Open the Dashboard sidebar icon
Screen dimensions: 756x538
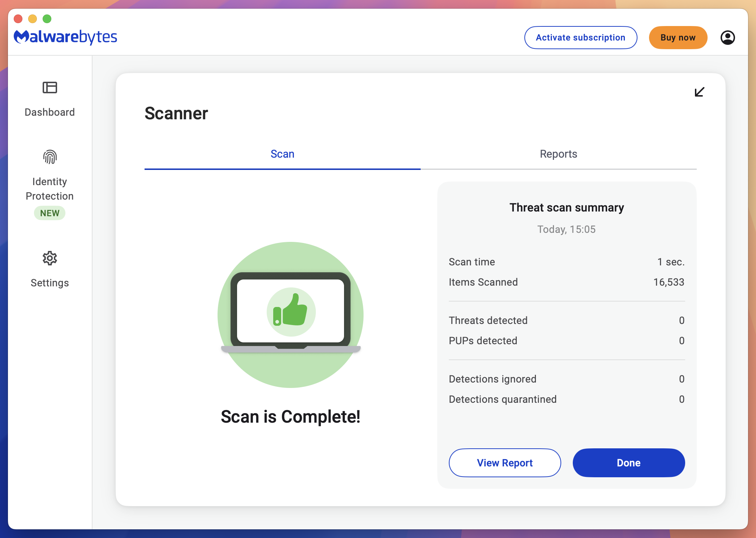(50, 88)
